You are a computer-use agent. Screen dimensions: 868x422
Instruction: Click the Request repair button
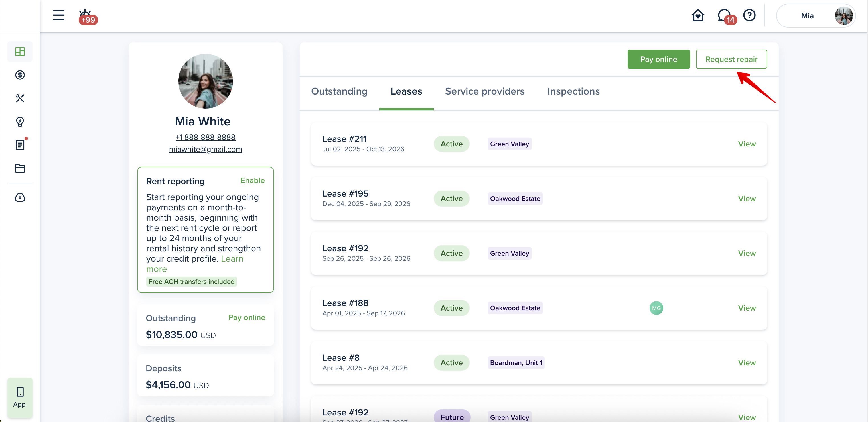(x=731, y=59)
